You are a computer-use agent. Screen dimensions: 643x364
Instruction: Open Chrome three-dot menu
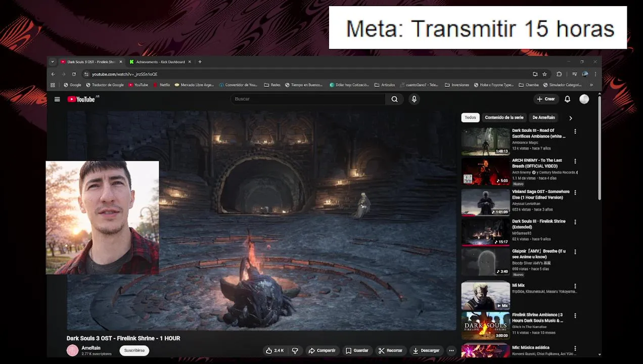tap(595, 74)
